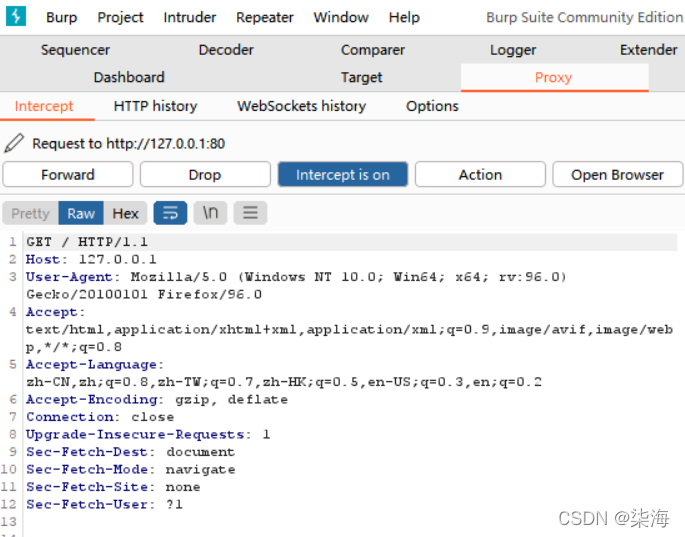Open the Action dropdown button
Viewport: 685px width, 537px height.
480,174
